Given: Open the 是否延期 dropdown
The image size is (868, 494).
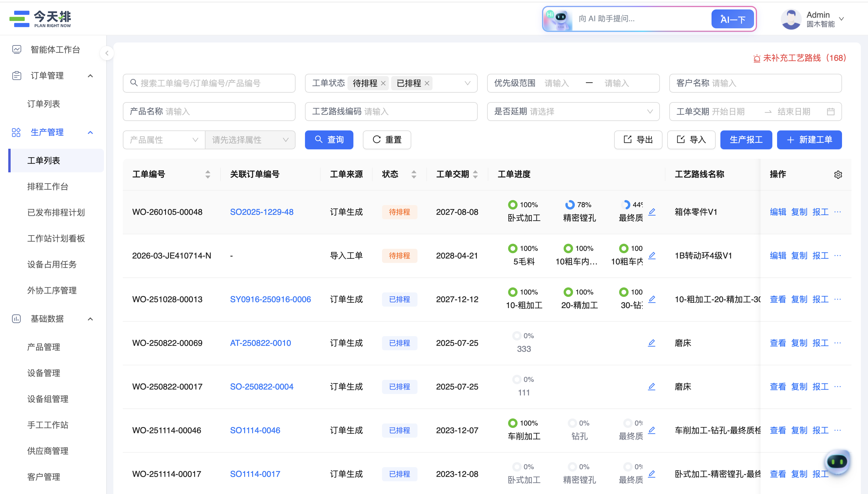Looking at the screenshot, I should [650, 111].
